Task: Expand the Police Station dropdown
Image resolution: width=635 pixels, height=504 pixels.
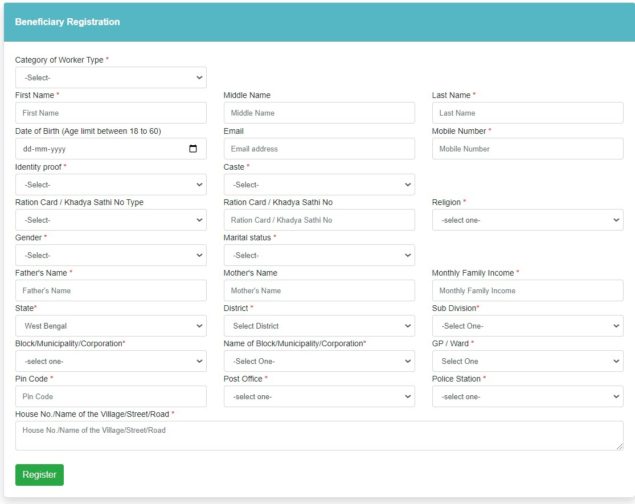Action: pyautogui.click(x=527, y=396)
